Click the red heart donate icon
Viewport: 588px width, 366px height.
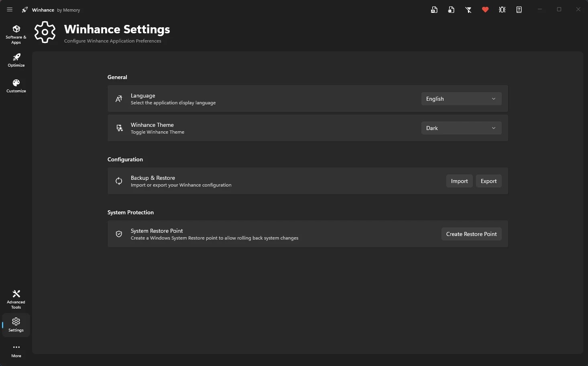[x=485, y=10]
